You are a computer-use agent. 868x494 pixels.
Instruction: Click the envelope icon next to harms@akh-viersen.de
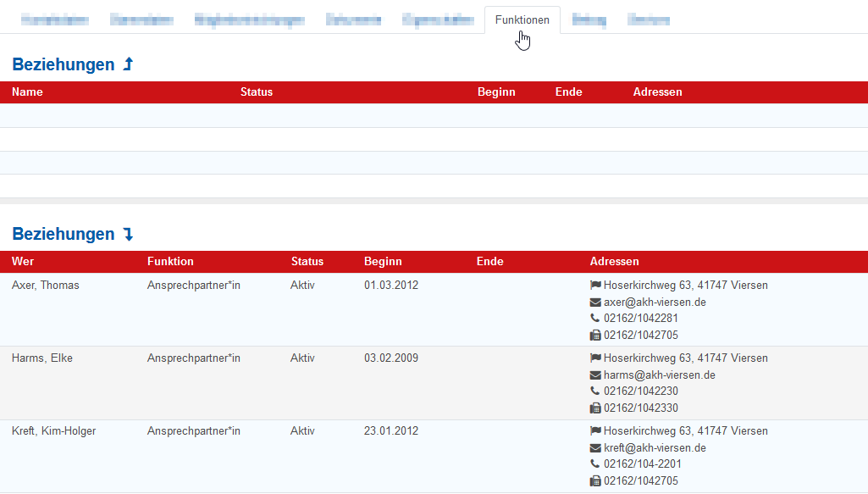(595, 375)
